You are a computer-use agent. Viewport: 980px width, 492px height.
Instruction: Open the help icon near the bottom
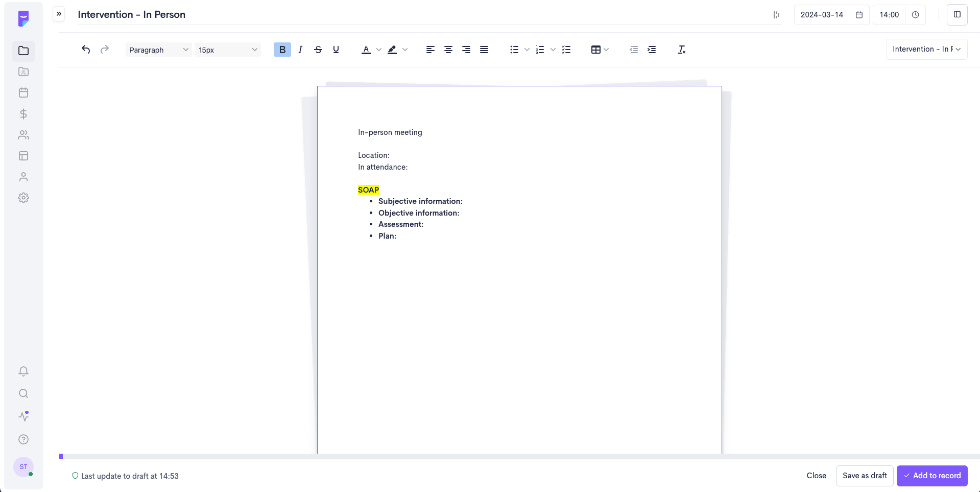click(23, 439)
